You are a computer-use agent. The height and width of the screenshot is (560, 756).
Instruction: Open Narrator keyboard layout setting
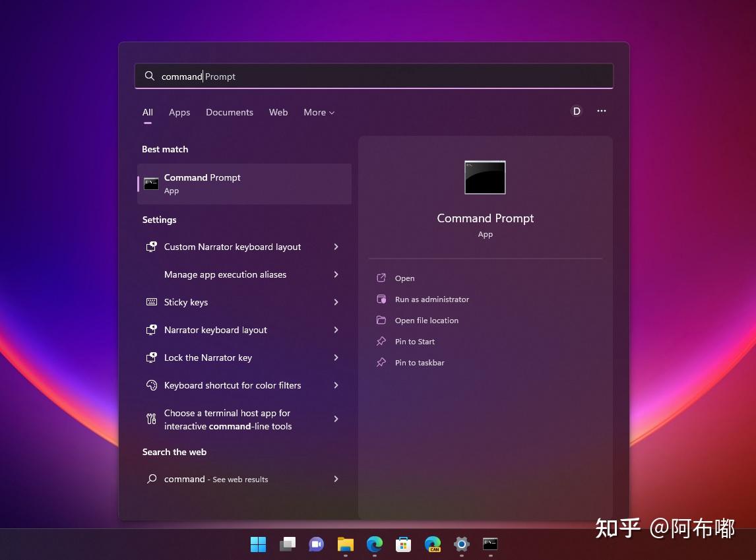click(x=245, y=330)
